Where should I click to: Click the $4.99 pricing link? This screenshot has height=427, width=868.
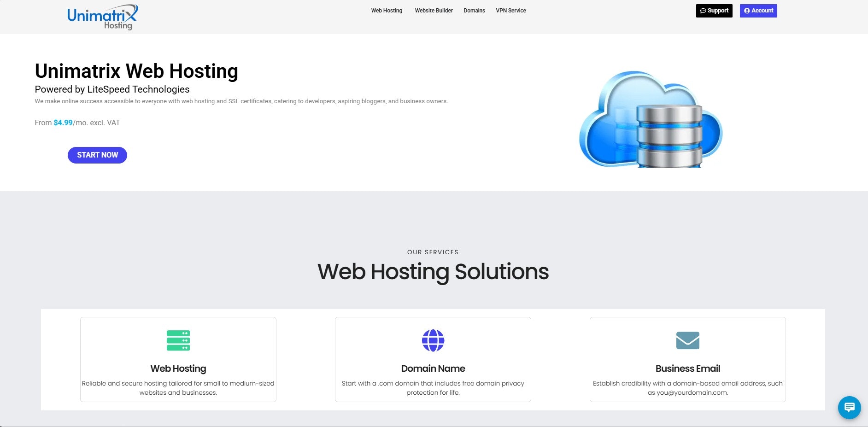pyautogui.click(x=62, y=123)
